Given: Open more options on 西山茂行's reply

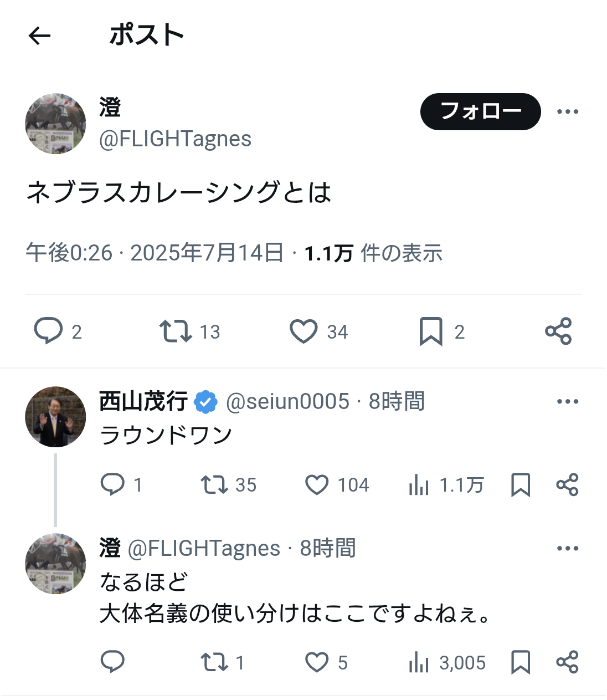Looking at the screenshot, I should (568, 401).
